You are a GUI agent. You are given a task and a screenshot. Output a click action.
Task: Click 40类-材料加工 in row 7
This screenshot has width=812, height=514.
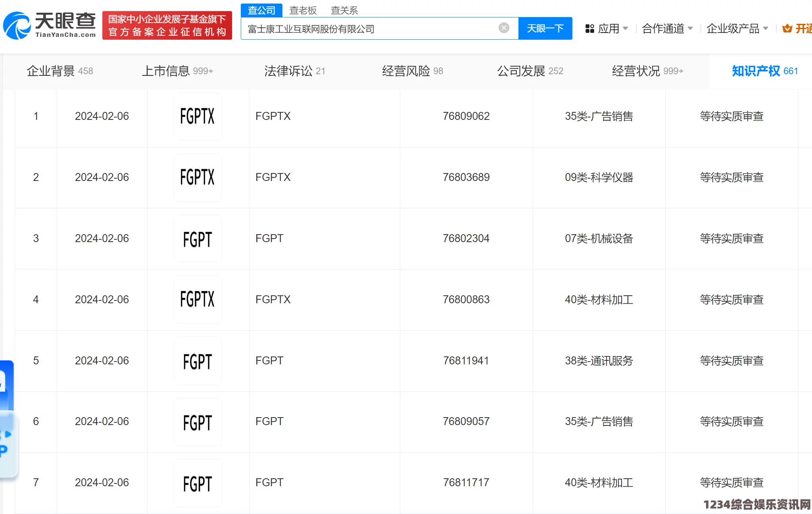tap(599, 483)
